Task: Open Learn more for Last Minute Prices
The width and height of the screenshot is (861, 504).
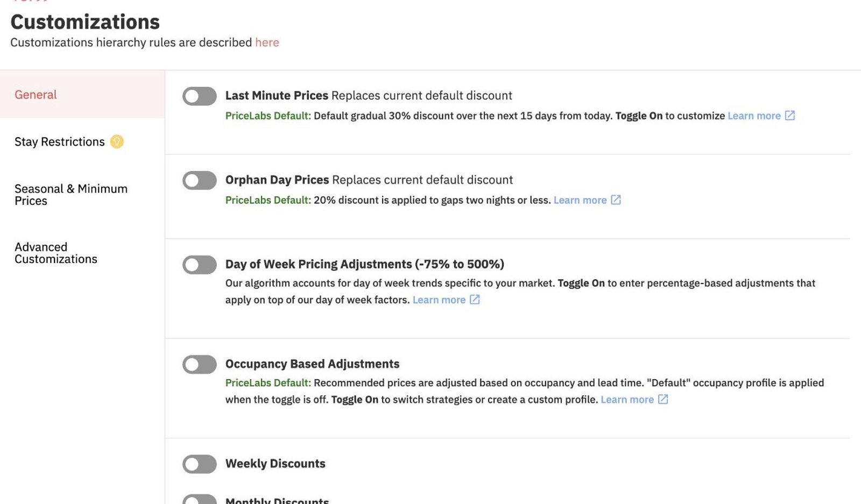Action: [x=754, y=116]
